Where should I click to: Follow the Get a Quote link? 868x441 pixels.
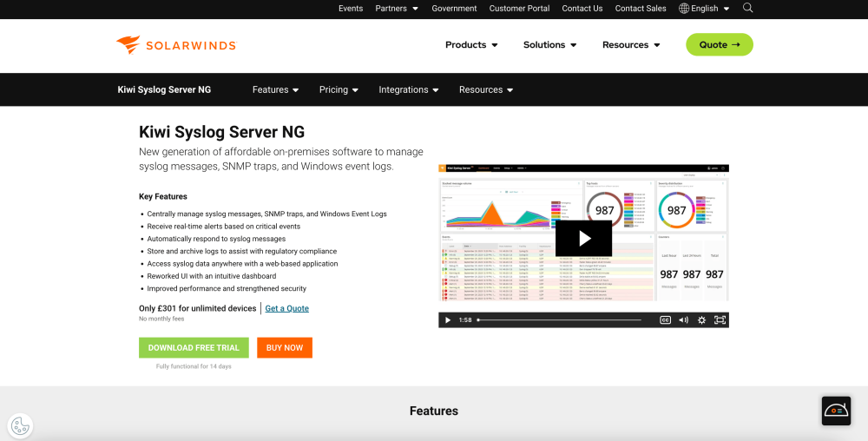[286, 308]
